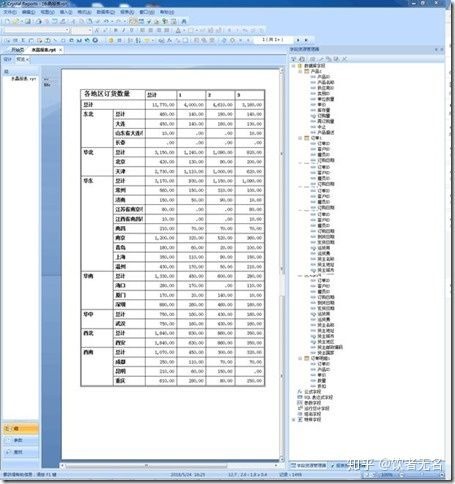The image size is (455, 484).
Task: Click the 西南 region row label
Action: click(x=88, y=352)
